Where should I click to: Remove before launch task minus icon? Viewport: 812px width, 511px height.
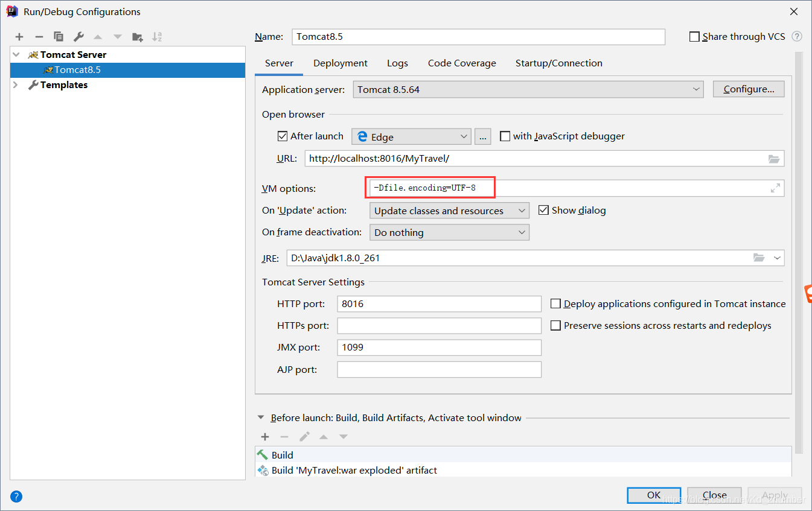point(284,437)
